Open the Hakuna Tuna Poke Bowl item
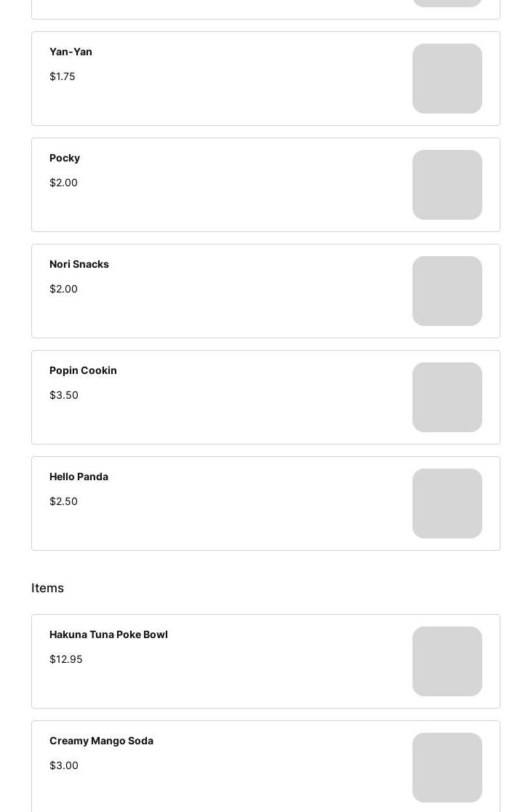531x812 pixels. click(108, 634)
